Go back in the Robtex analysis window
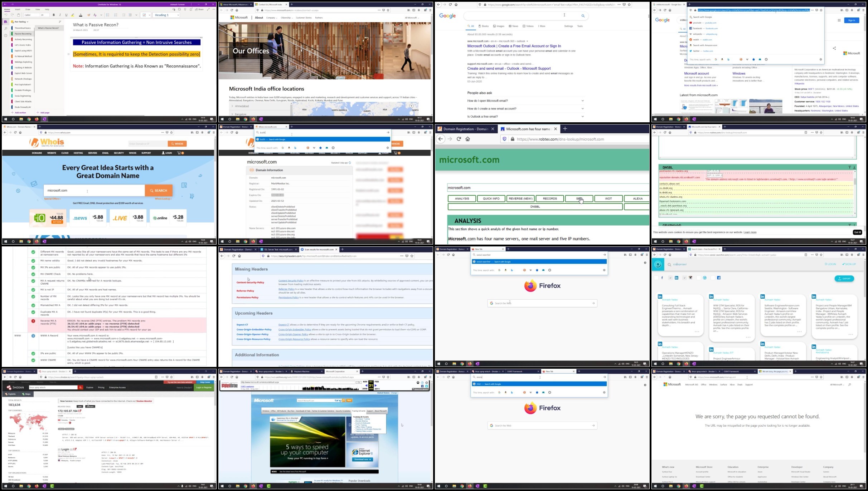 click(441, 139)
